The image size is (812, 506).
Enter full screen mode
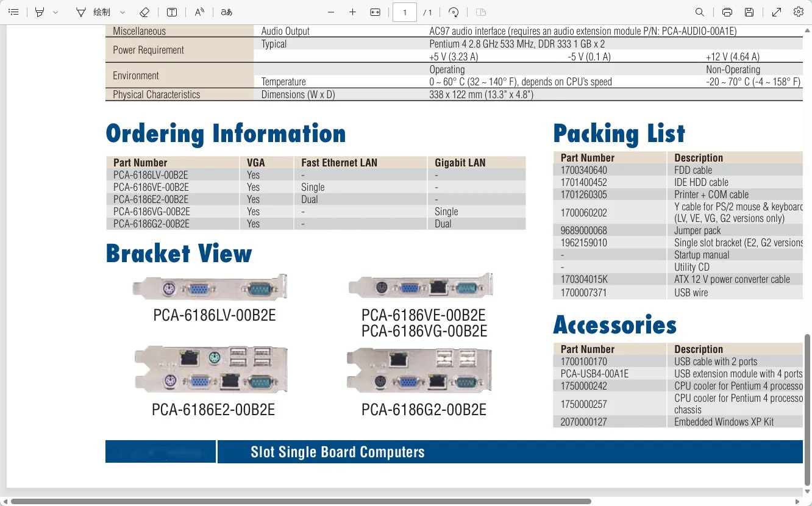point(777,12)
